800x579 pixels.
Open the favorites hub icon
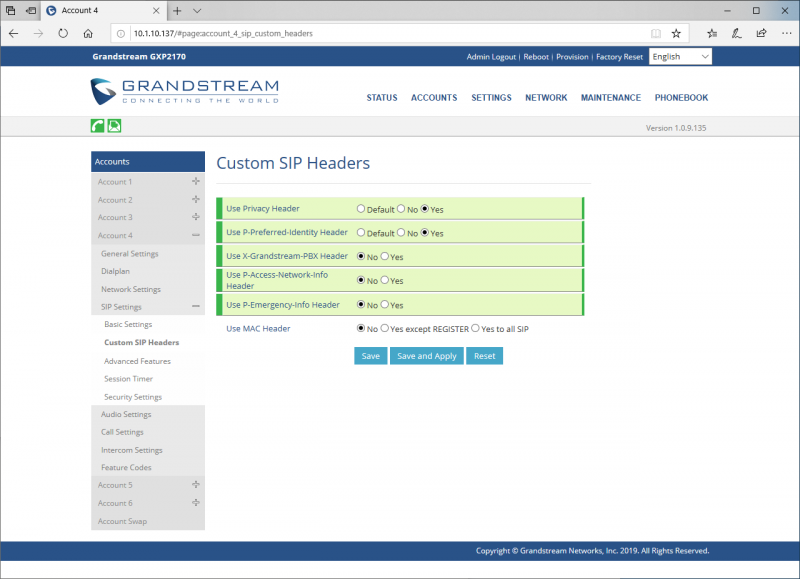click(712, 34)
